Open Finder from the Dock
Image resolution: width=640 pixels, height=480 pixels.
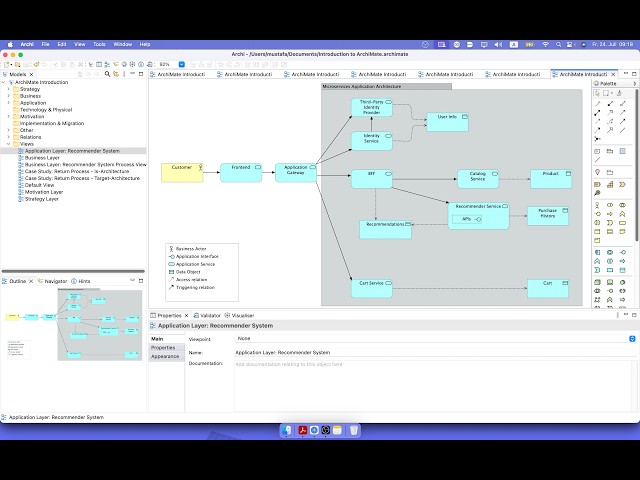pyautogui.click(x=287, y=430)
